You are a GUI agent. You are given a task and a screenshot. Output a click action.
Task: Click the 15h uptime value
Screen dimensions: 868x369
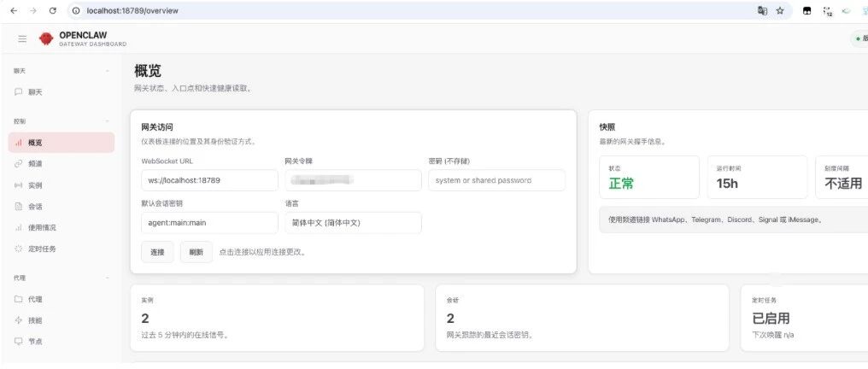pyautogui.click(x=727, y=184)
